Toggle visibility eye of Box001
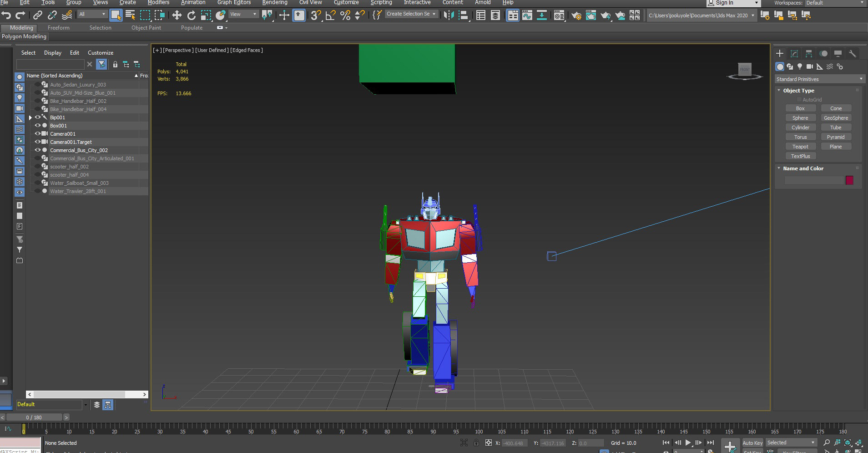Image resolution: width=868 pixels, height=453 pixels. point(38,126)
